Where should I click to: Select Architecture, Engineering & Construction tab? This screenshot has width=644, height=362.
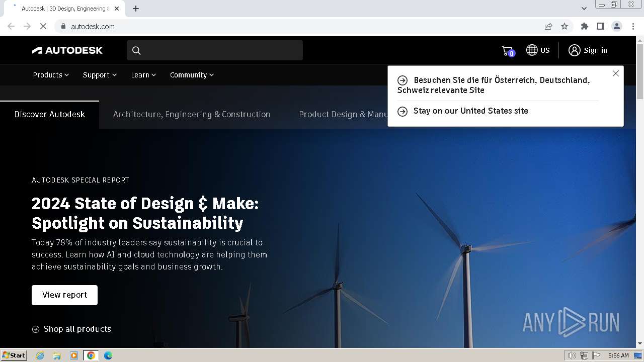(192, 115)
